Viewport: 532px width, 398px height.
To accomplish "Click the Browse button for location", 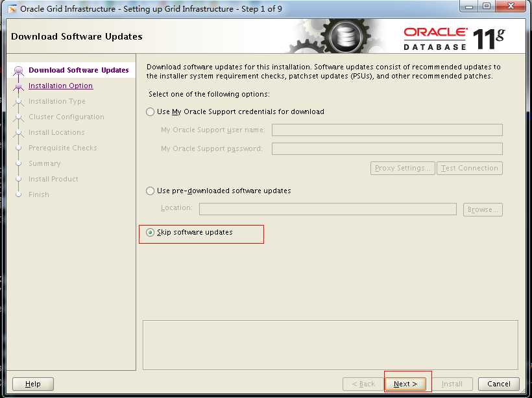I will coord(483,209).
